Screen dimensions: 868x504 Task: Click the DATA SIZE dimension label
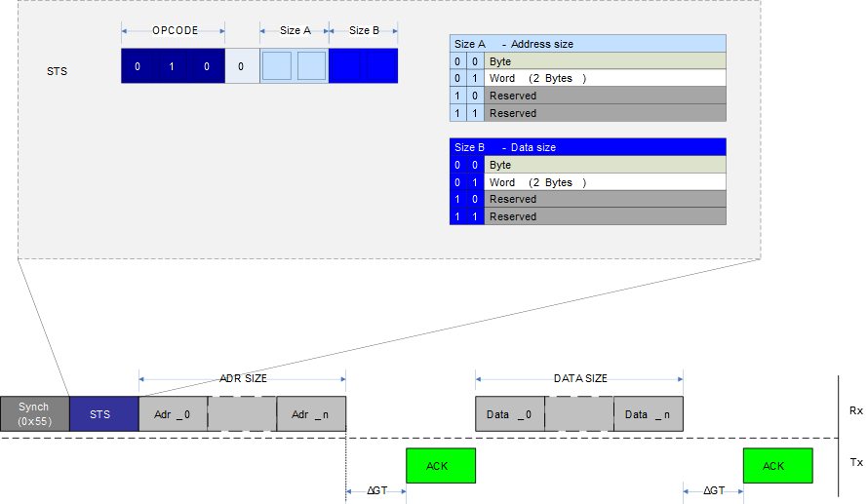(x=579, y=378)
